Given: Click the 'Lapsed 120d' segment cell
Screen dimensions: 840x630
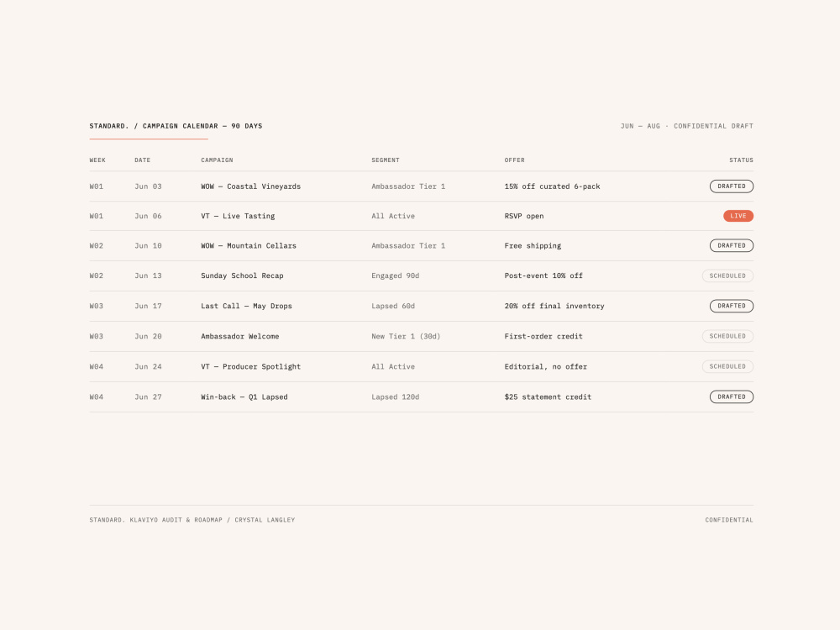Looking at the screenshot, I should [x=396, y=397].
